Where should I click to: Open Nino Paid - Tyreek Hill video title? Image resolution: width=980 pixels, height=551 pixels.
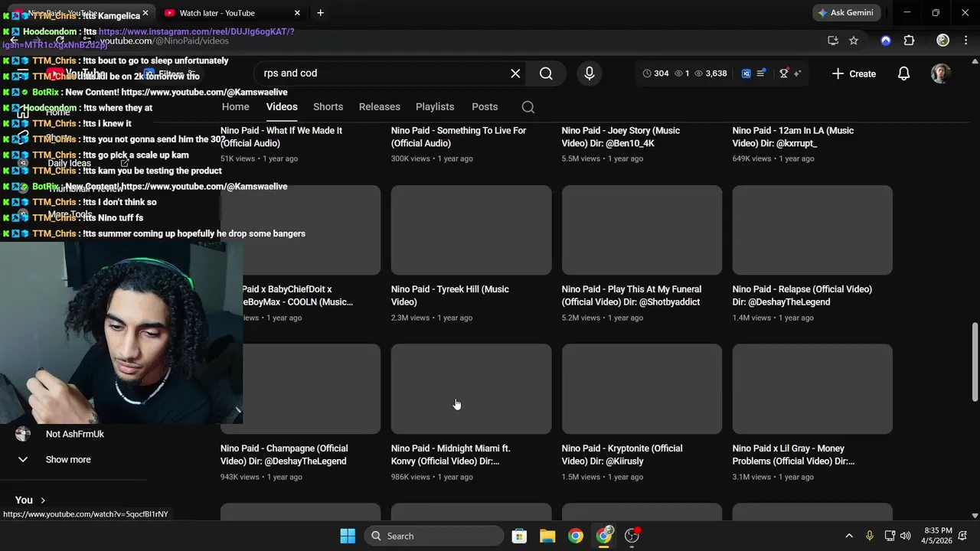450,295
